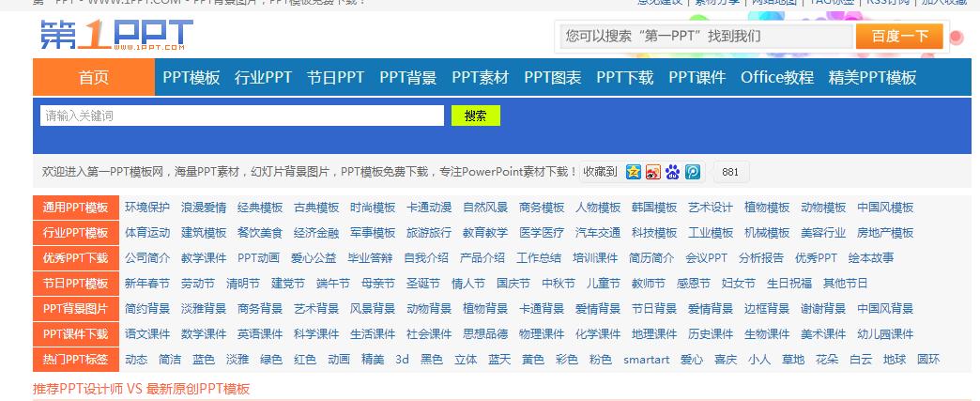Click the yellow-green 搜索 button
The height and width of the screenshot is (401, 980).
476,116
